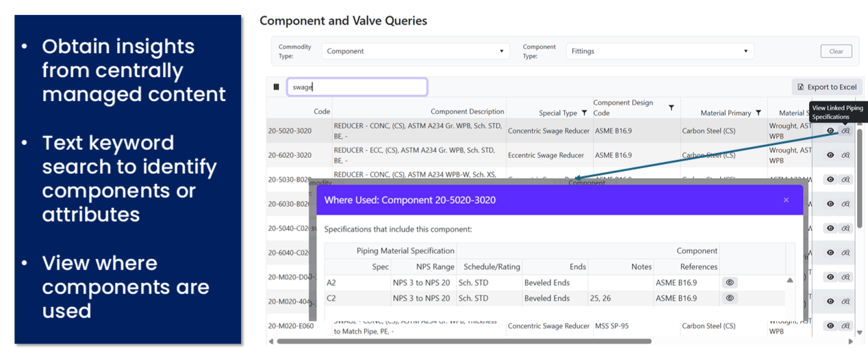This screenshot has width=868, height=359.
Task: Click the References column header in the dialog
Action: pyautogui.click(x=699, y=267)
